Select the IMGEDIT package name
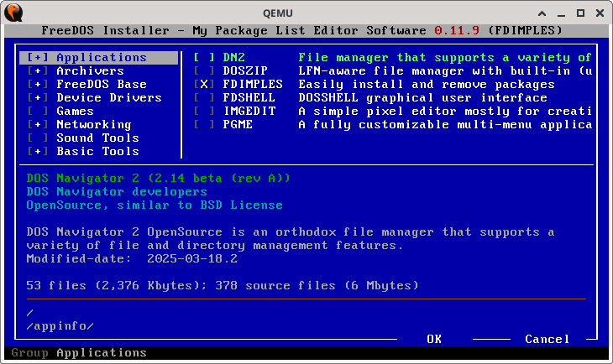The width and height of the screenshot is (613, 364). pos(249,111)
